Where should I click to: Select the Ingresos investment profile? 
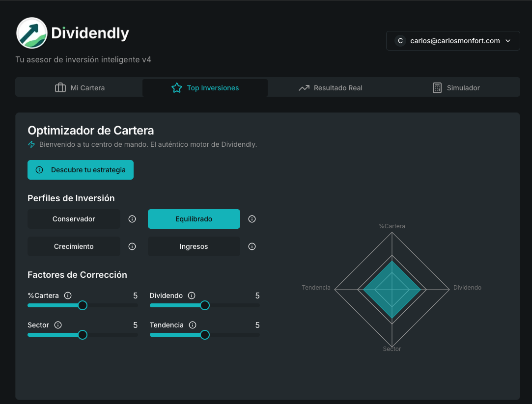[194, 246]
